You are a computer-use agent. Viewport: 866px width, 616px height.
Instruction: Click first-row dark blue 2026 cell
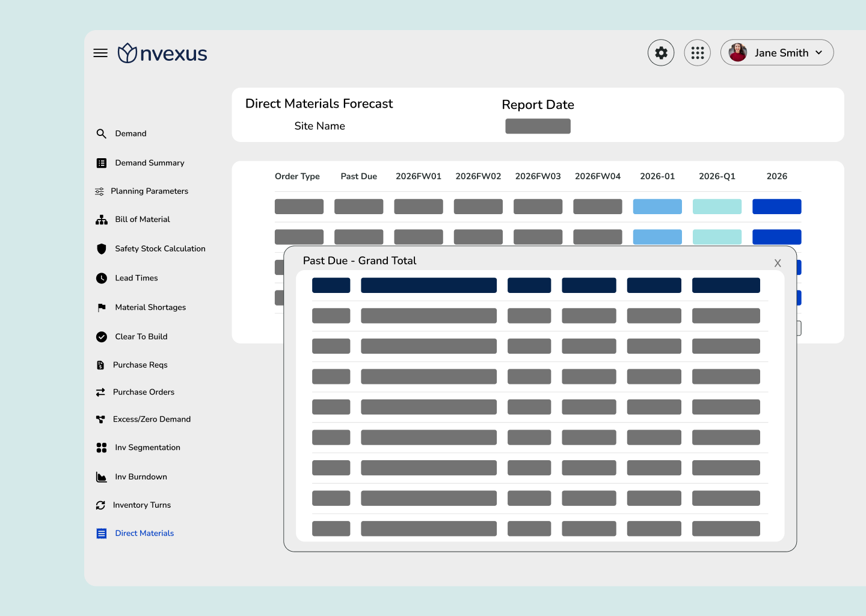[776, 207]
